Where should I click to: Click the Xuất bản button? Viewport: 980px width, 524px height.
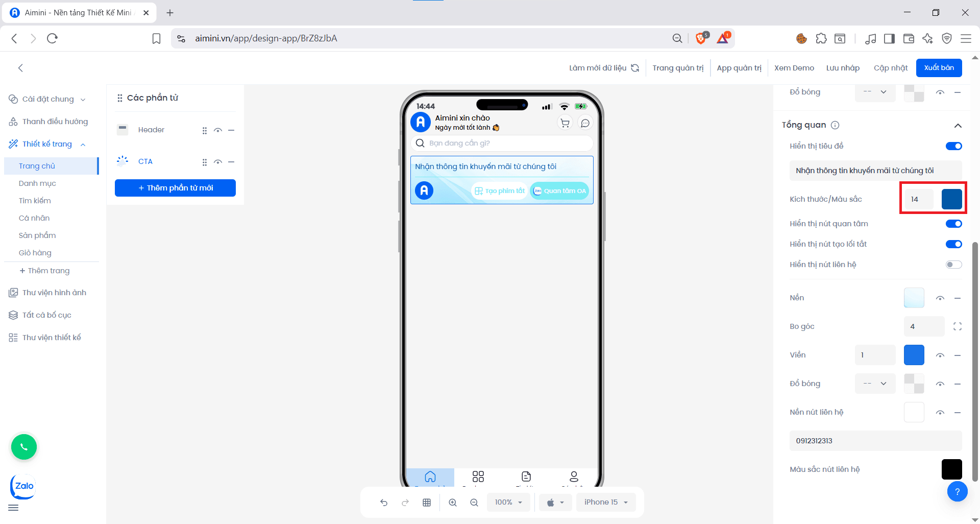pos(939,67)
